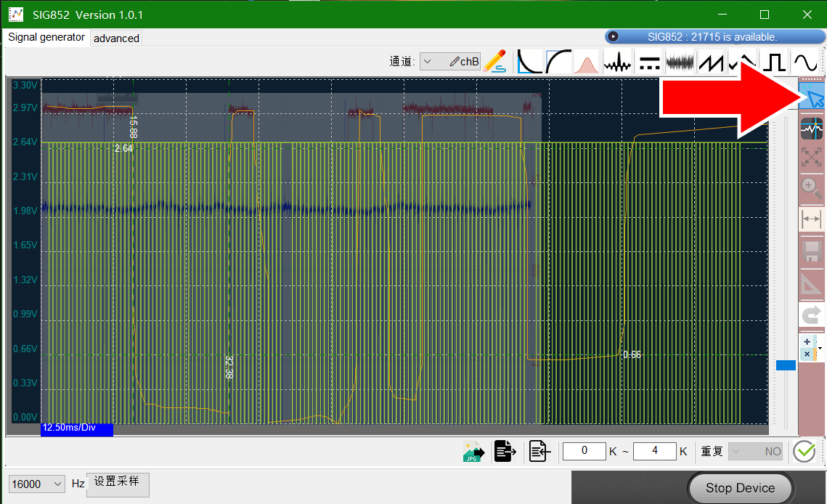Toggle the waveform cursor measurement tool

pyautogui.click(x=812, y=129)
